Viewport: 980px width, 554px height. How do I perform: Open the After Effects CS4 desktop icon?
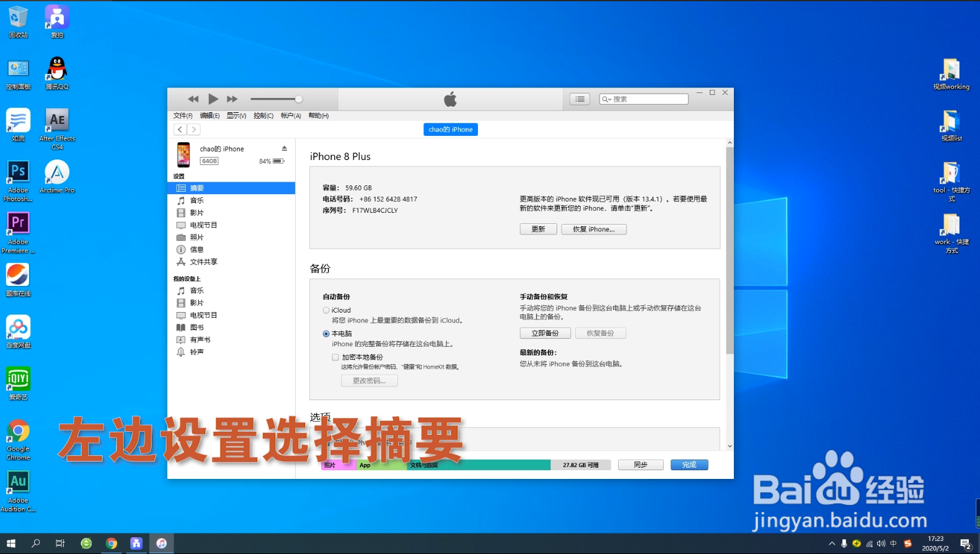[x=57, y=129]
